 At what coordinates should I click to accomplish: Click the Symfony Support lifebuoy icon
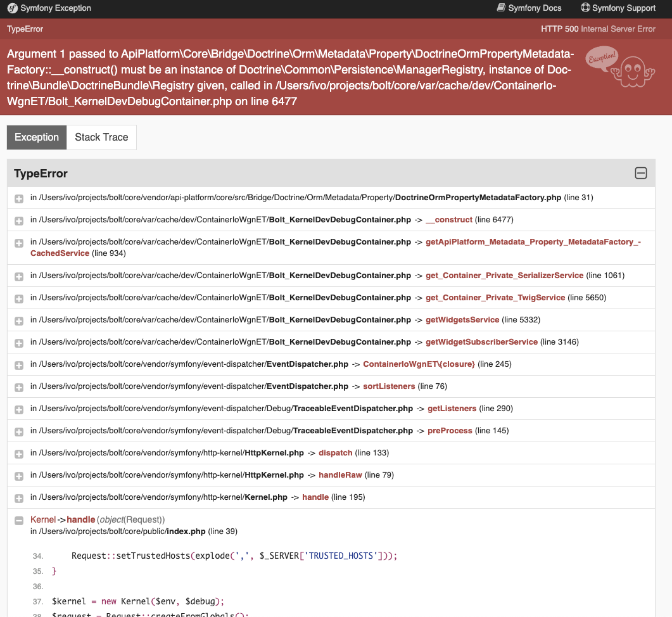pos(585,8)
